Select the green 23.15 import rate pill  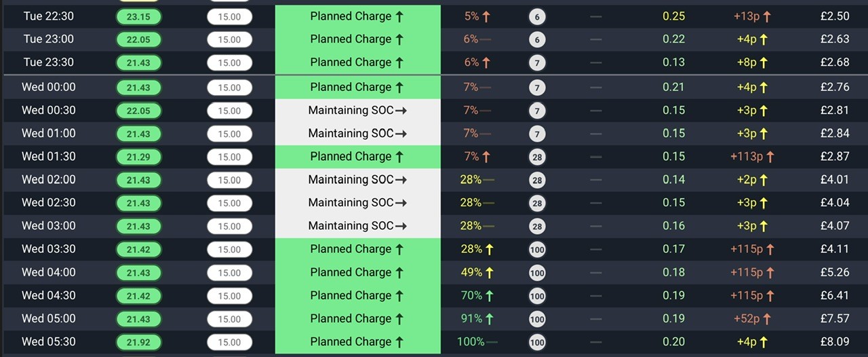(x=138, y=17)
